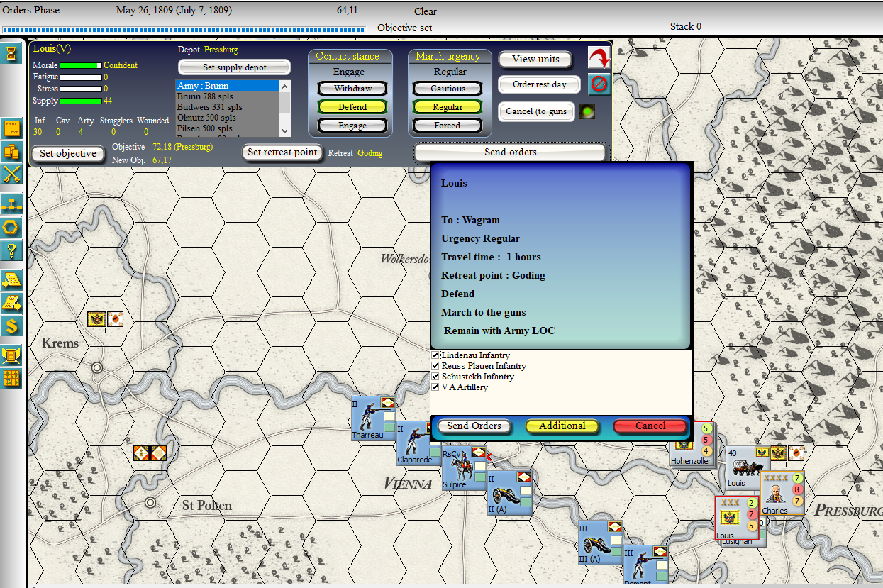Click the green Morale bar
This screenshot has width=883, height=588.
pos(81,65)
